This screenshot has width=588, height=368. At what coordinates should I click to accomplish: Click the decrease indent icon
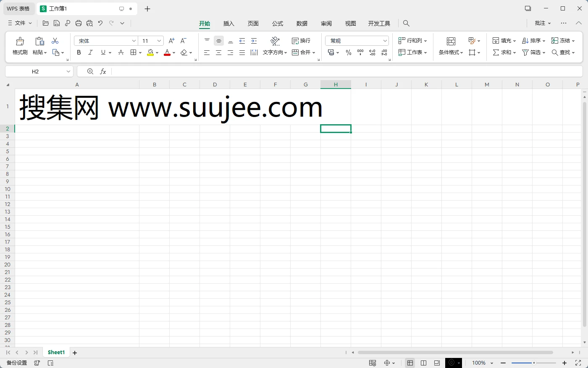(242, 41)
